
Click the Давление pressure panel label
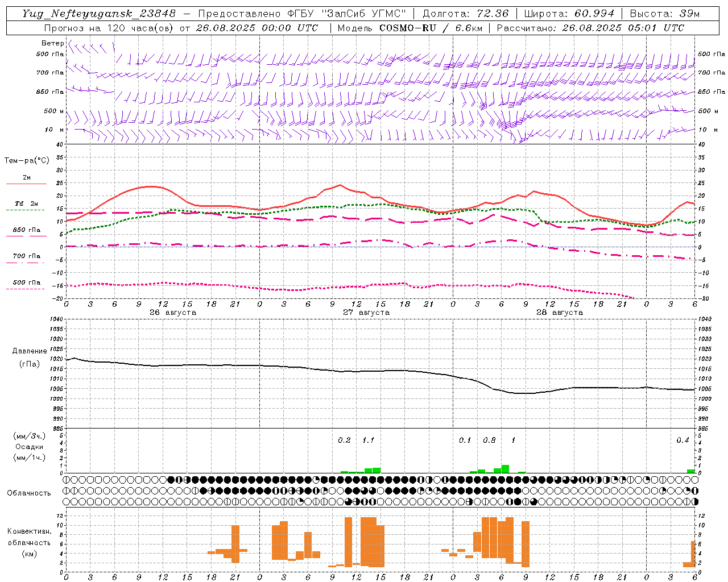pos(30,351)
